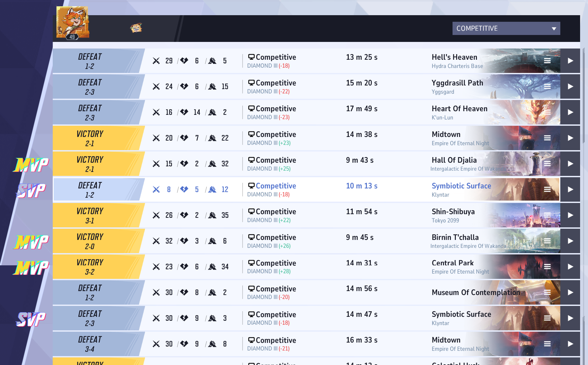
Task: Click the duration "9 m 43 s"
Action: pos(360,160)
